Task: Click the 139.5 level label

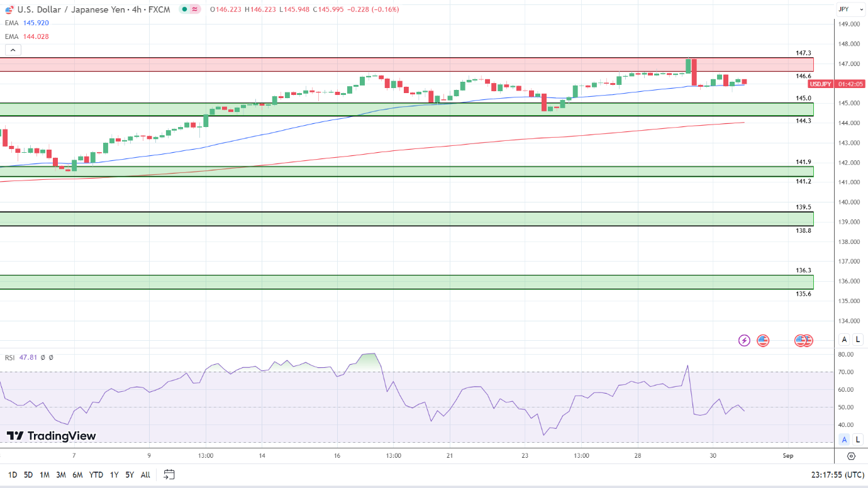Action: coord(803,207)
